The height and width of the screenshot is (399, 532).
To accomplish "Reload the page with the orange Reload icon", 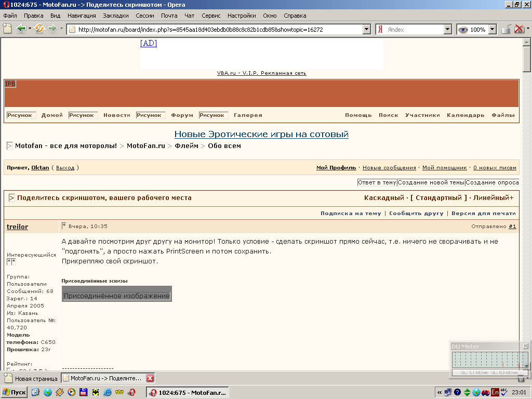I will click(x=39, y=29).
